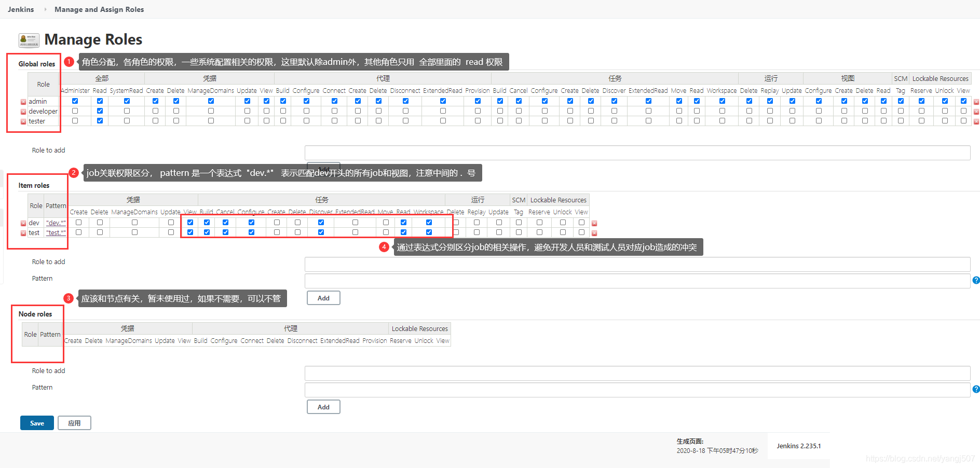
Task: Remove the test item role entry
Action: (23, 232)
